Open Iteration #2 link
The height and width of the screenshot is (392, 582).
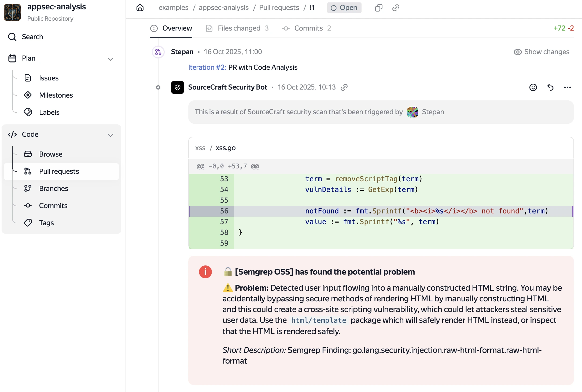click(207, 67)
